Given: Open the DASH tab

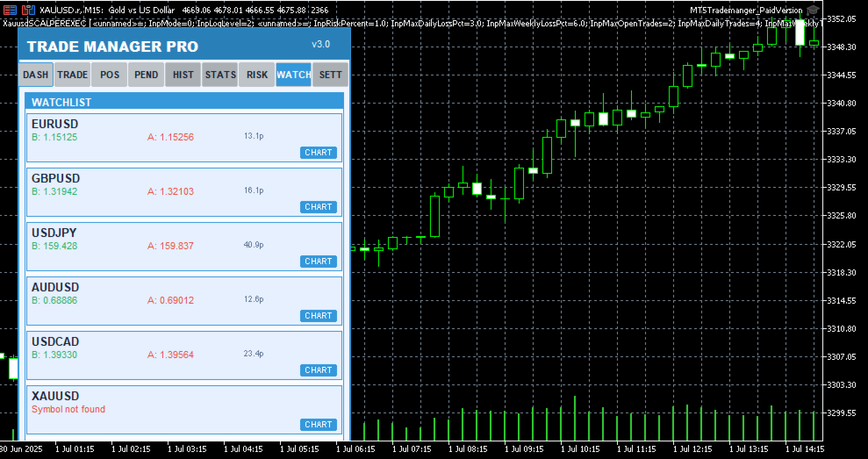Looking at the screenshot, I should click(36, 75).
